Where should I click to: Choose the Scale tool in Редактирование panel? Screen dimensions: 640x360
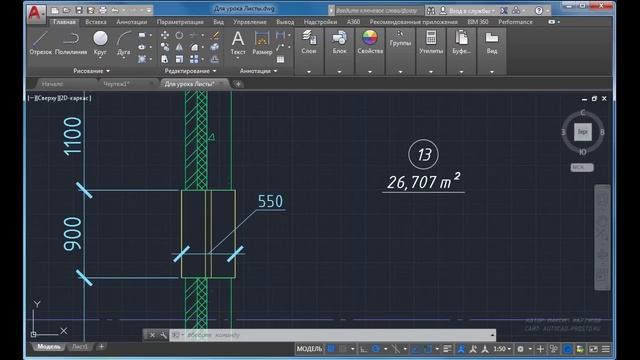point(179,59)
